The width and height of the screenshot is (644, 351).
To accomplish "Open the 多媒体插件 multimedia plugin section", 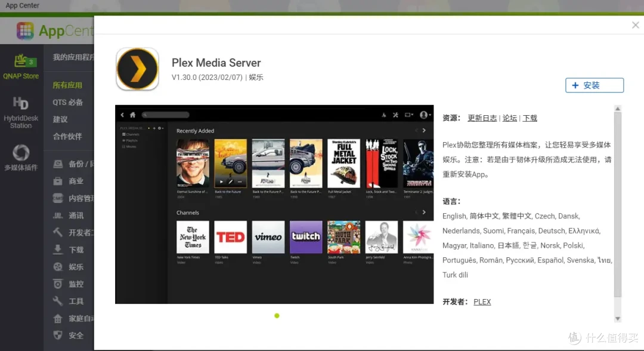I will point(21,158).
